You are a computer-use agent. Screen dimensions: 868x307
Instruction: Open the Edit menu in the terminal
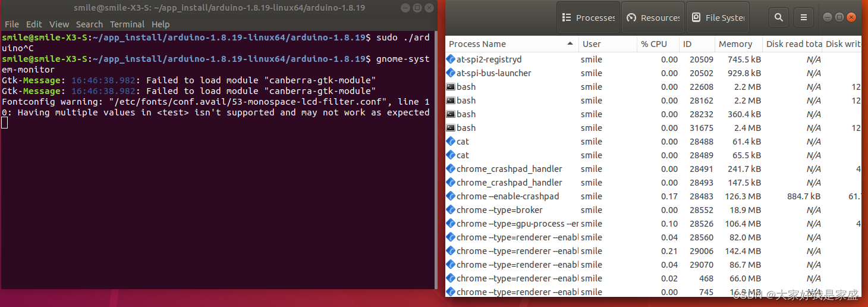(x=34, y=24)
